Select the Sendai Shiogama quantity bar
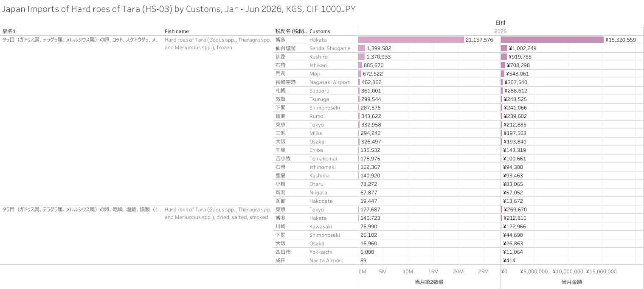This screenshot has height=289, width=644. [362, 48]
